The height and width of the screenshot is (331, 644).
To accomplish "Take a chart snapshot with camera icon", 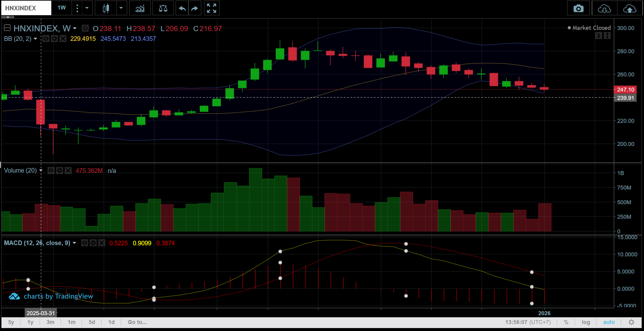I will coord(578,9).
